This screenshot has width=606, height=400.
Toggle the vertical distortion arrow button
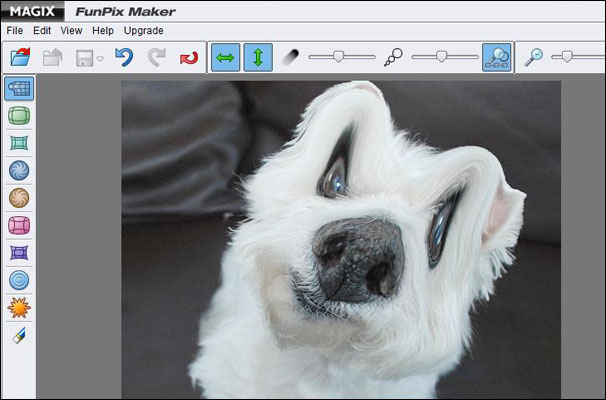pos(258,58)
